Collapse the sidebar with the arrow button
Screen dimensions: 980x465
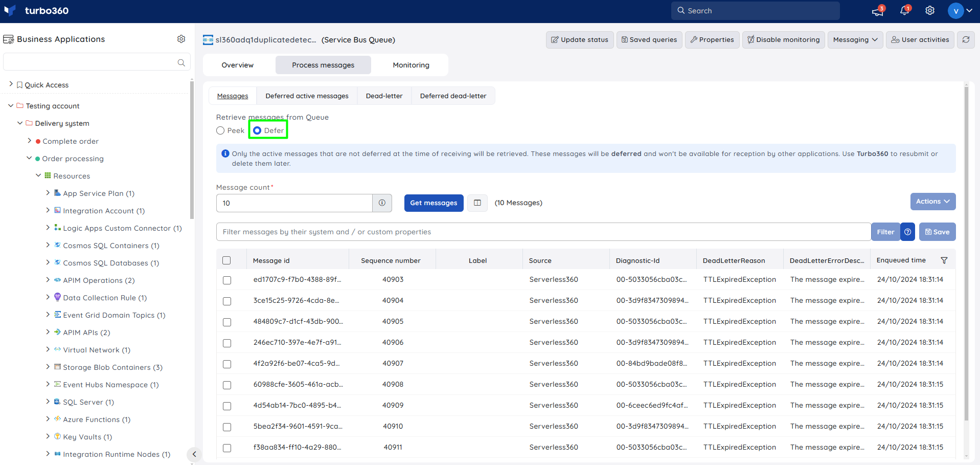click(x=194, y=454)
